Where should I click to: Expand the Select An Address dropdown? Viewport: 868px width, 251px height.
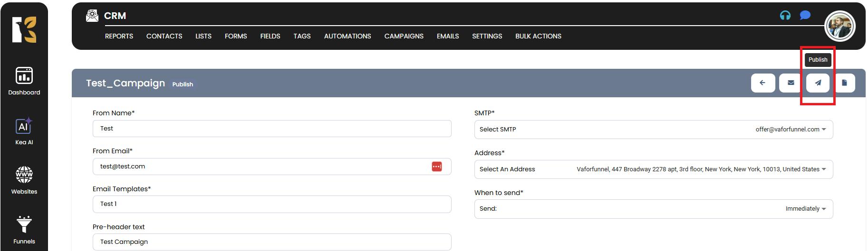pos(653,169)
